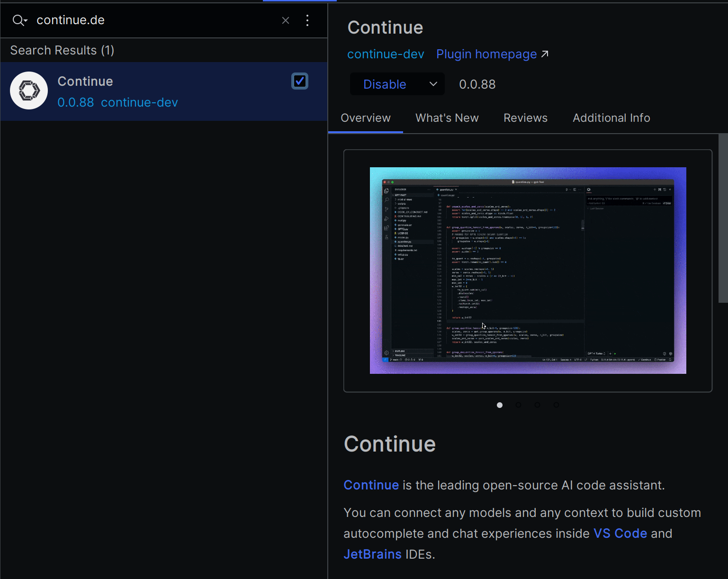Click the external link arrow beside Plugin homepage
The height and width of the screenshot is (579, 728).
click(x=545, y=54)
